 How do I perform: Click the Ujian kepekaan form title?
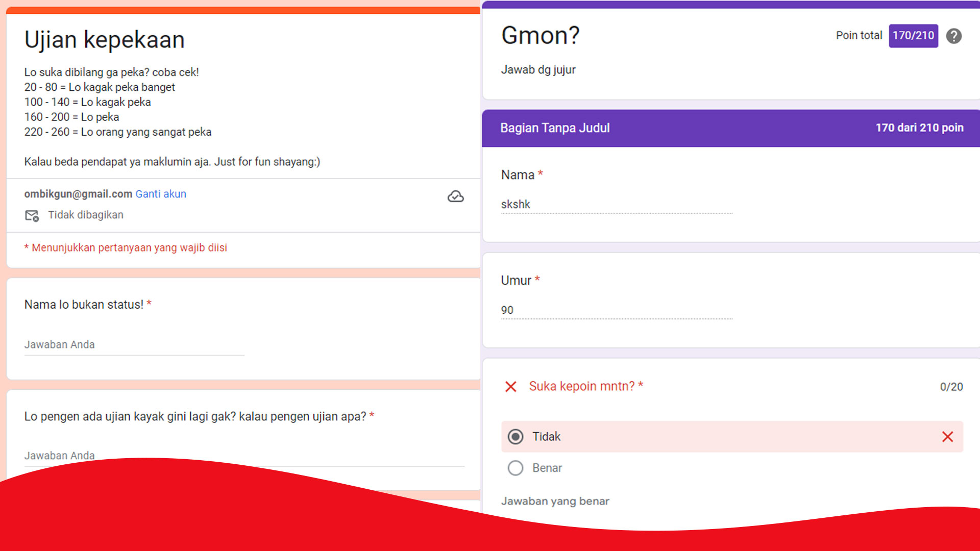click(x=104, y=40)
